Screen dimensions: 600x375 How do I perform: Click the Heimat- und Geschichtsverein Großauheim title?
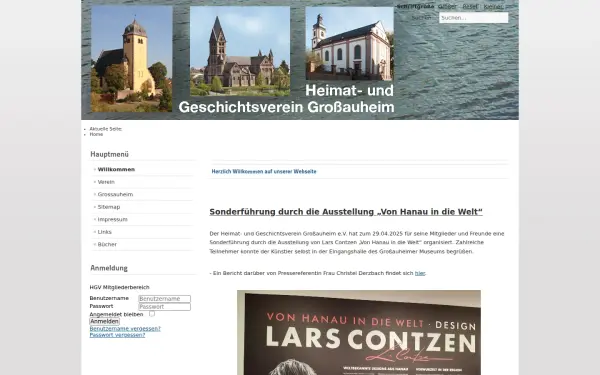click(x=286, y=99)
